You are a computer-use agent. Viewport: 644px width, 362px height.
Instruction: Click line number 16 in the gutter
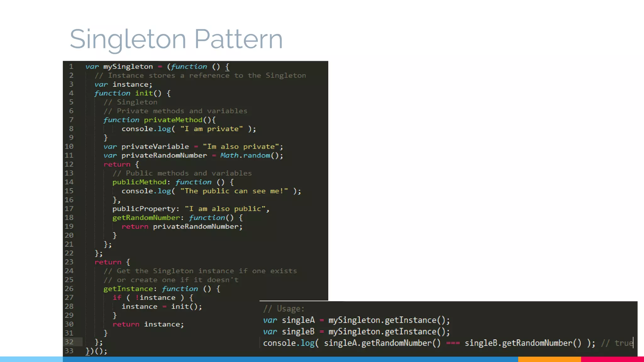click(69, 200)
